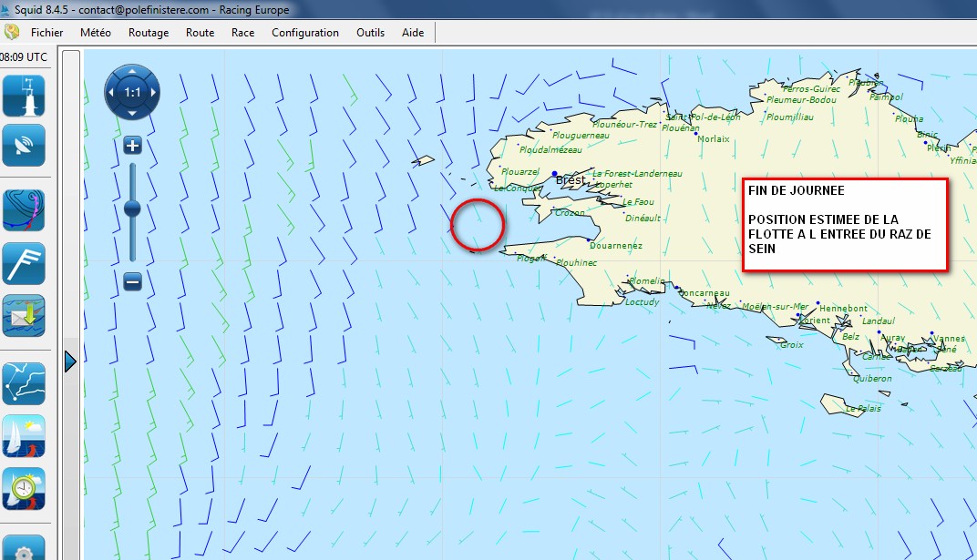
Task: Click the sailboat routing icon
Action: [x=24, y=436]
